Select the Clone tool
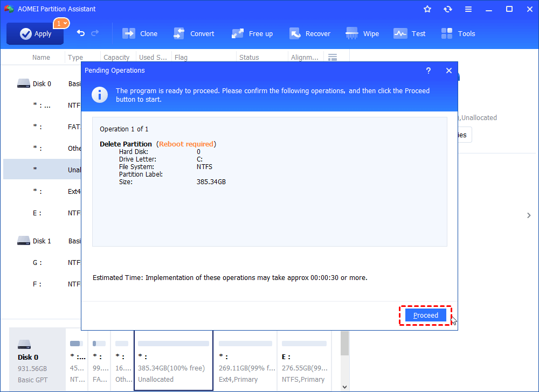Viewport: 539px width, 392px height. [140, 33]
